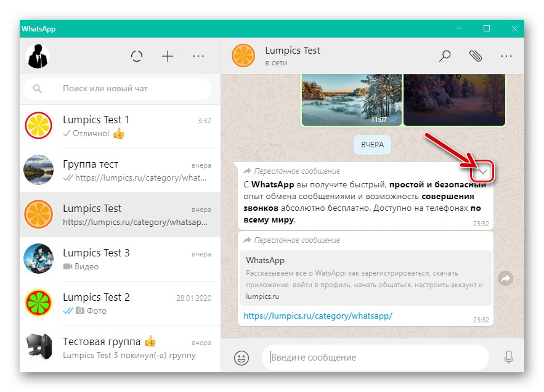
Task: Open the conversation three-dots menu
Action: click(506, 56)
